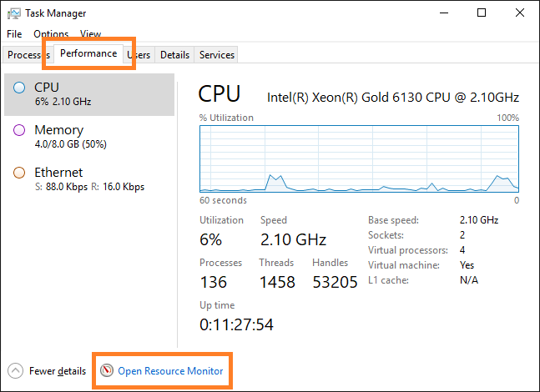The height and width of the screenshot is (392, 540).
Task: Maximize the Task Manager window
Action: click(482, 13)
